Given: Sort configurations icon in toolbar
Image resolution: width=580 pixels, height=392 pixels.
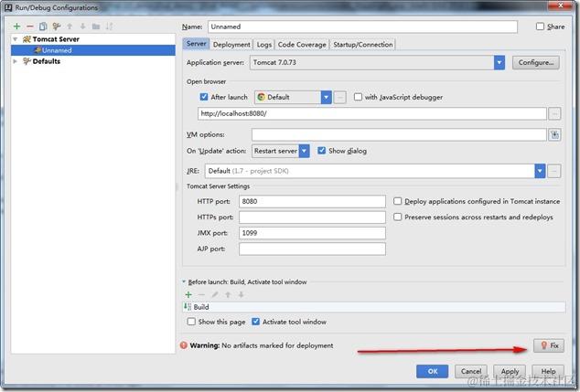Looking at the screenshot, I should pyautogui.click(x=109, y=26).
